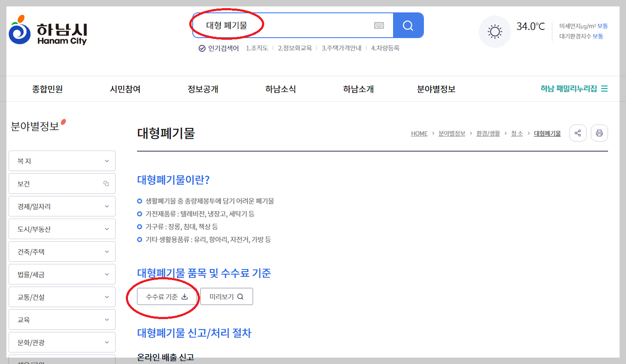Click the new-window icon in 보건 row

(106, 183)
